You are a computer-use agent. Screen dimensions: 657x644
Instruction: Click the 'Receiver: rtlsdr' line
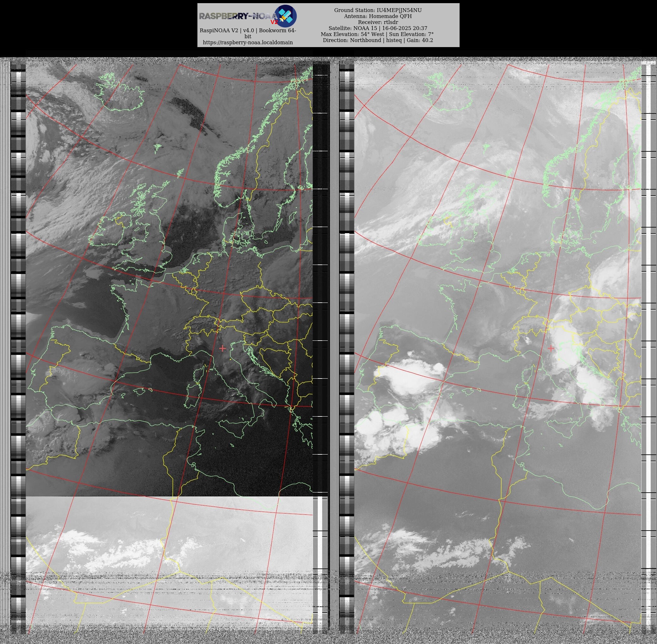click(378, 22)
